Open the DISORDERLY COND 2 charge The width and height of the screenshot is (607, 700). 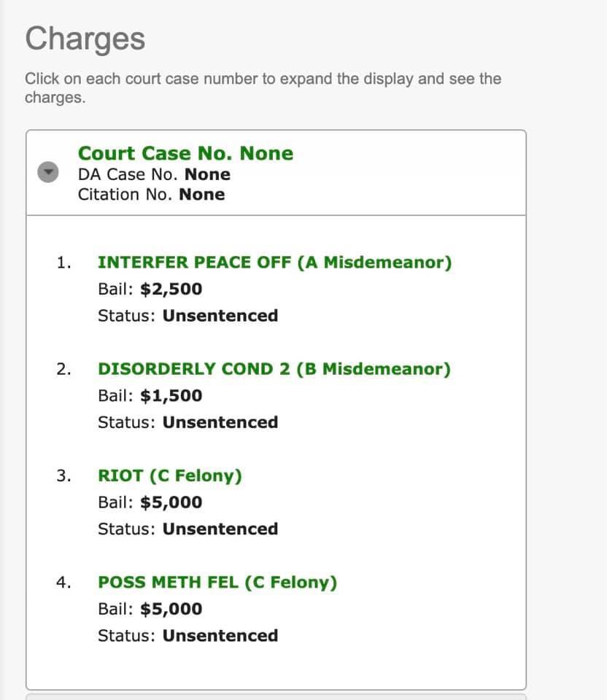pos(274,369)
